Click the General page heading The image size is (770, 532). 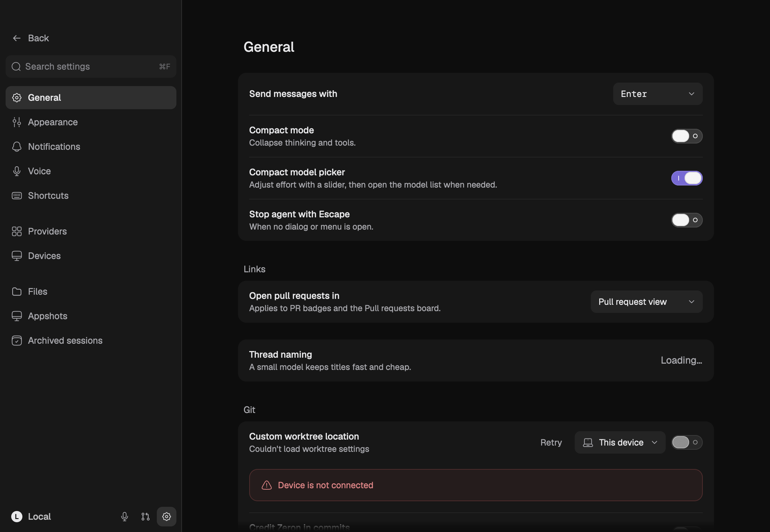[x=269, y=47]
